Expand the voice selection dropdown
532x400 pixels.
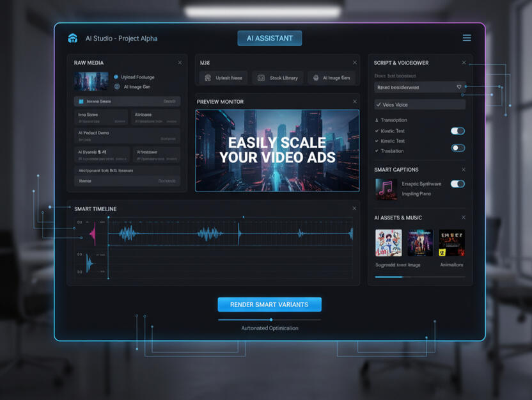[x=458, y=87]
